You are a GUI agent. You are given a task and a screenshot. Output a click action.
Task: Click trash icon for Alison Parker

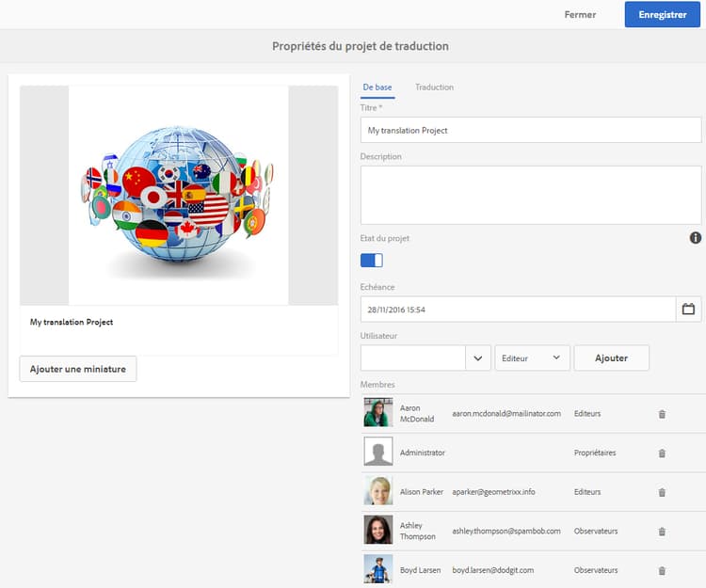click(662, 492)
